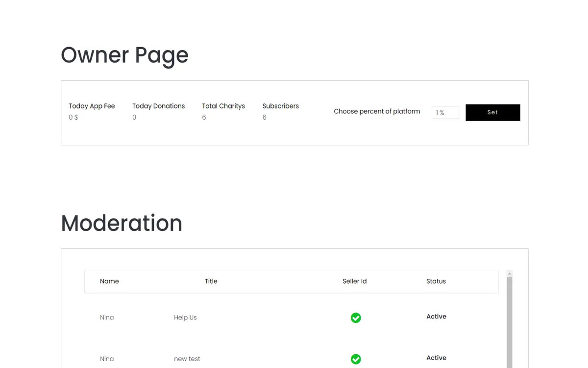Click the Total Charitys value '6'
Image resolution: width=588 pixels, height=368 pixels.
(204, 117)
